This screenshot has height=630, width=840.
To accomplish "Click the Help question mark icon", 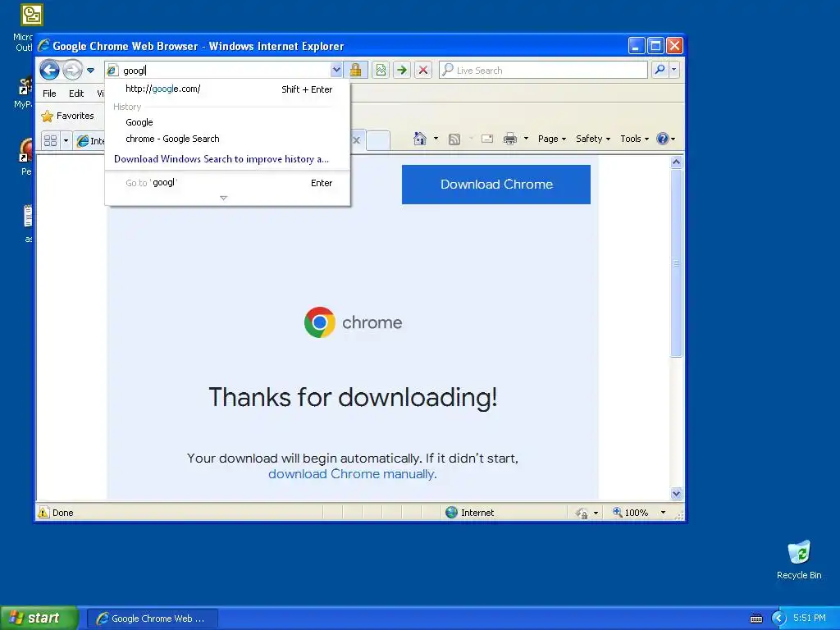I will pyautogui.click(x=663, y=139).
